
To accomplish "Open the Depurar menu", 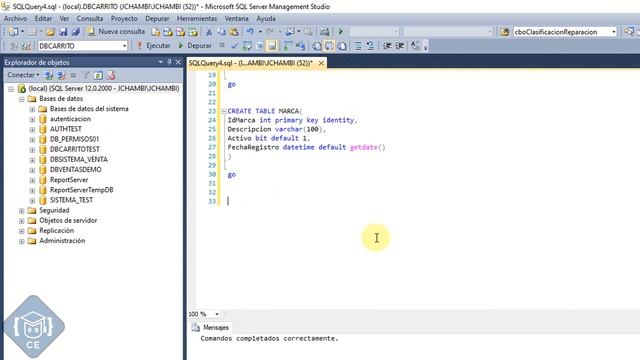I will (157, 19).
